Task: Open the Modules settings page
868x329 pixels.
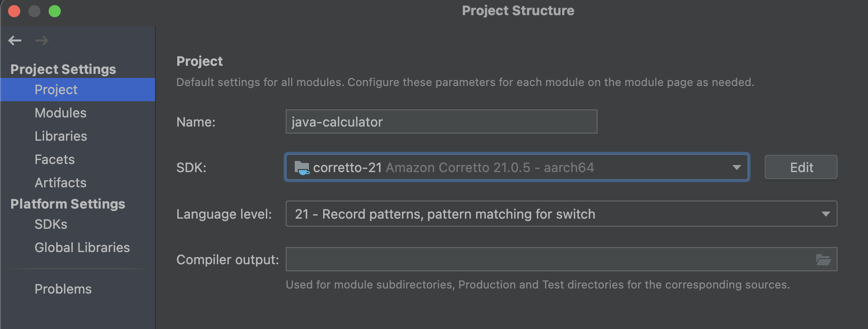Action: 60,113
